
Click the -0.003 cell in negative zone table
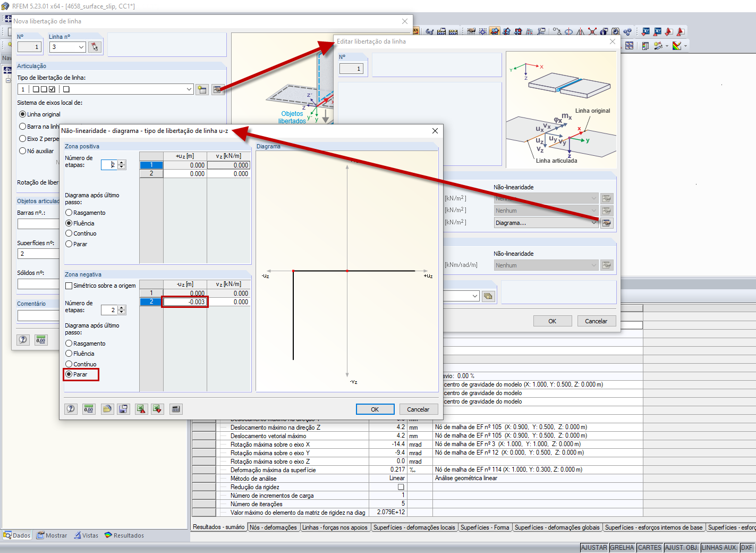[x=185, y=302]
